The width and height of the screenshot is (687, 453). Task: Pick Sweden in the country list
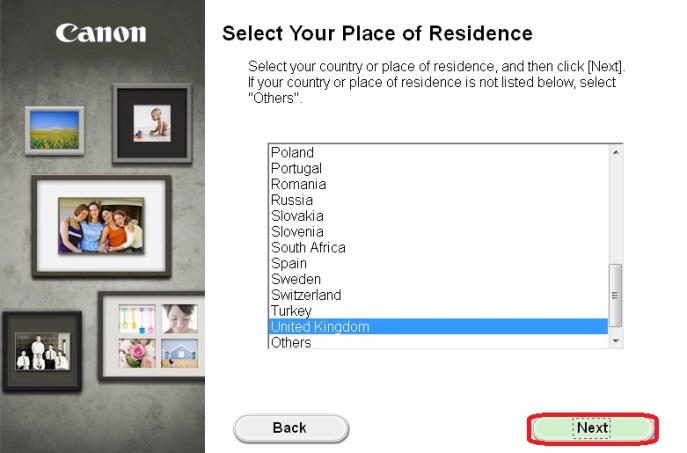click(x=294, y=279)
